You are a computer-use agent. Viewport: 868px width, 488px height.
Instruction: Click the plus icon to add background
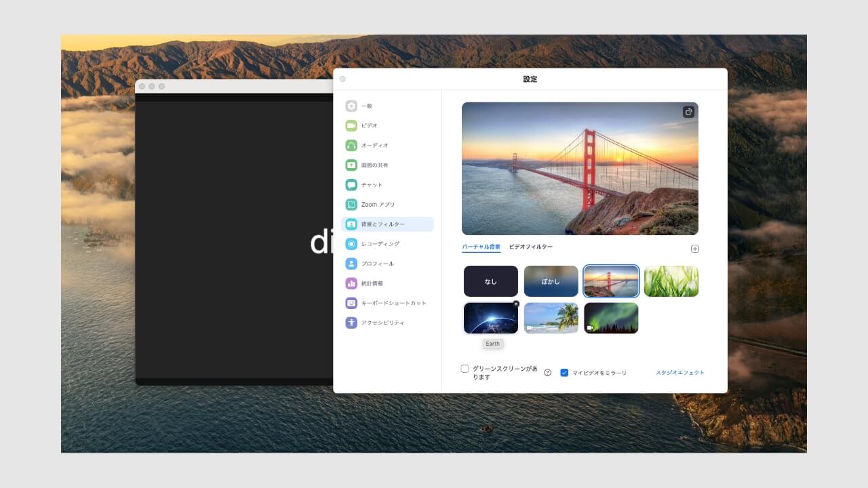coord(694,249)
